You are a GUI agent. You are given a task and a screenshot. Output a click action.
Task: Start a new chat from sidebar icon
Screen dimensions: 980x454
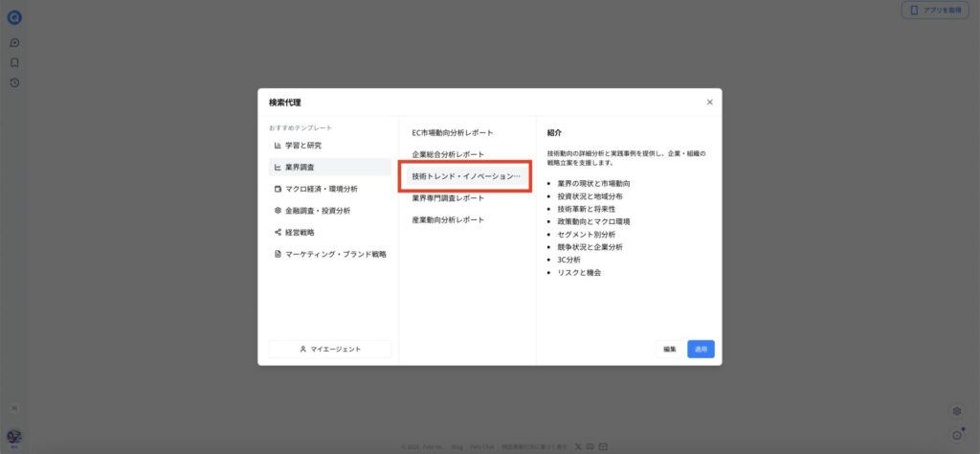(14, 42)
